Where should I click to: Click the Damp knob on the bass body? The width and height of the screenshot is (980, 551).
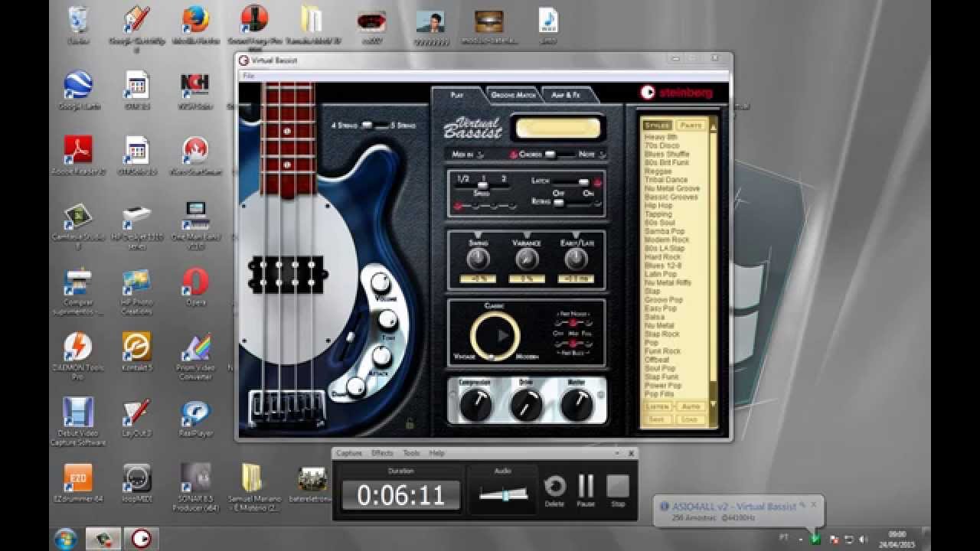(356, 388)
